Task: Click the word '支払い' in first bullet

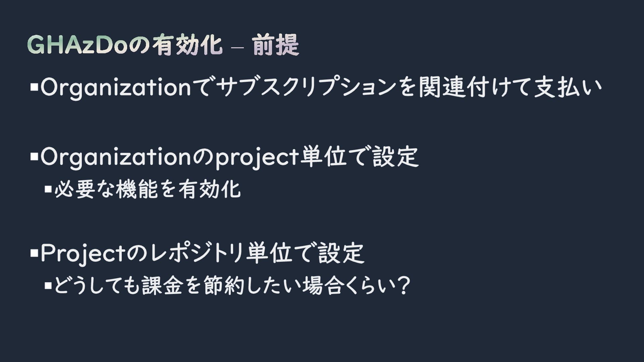Action: click(568, 87)
